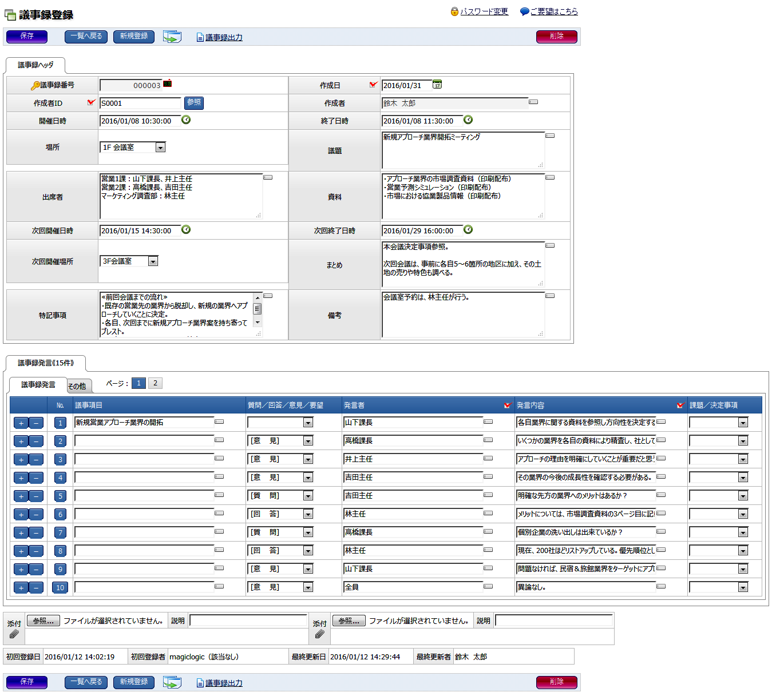
Task: Click the calendar icon beside 作成日
Action: point(437,85)
